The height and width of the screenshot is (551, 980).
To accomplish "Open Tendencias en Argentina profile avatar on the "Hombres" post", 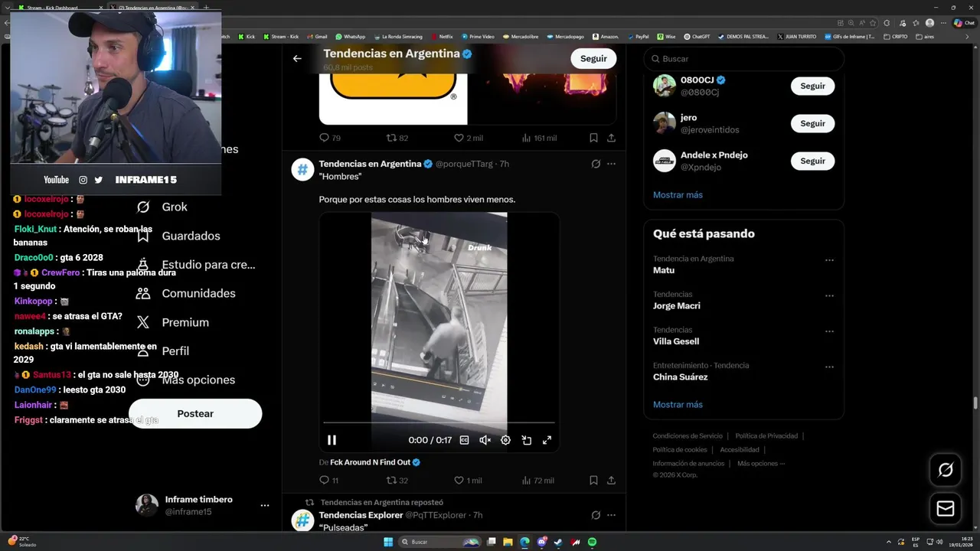I will 302,169.
